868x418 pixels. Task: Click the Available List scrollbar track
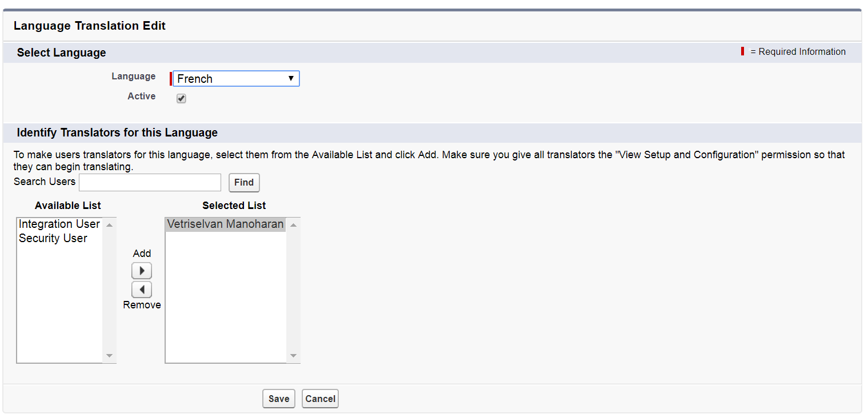(109, 290)
